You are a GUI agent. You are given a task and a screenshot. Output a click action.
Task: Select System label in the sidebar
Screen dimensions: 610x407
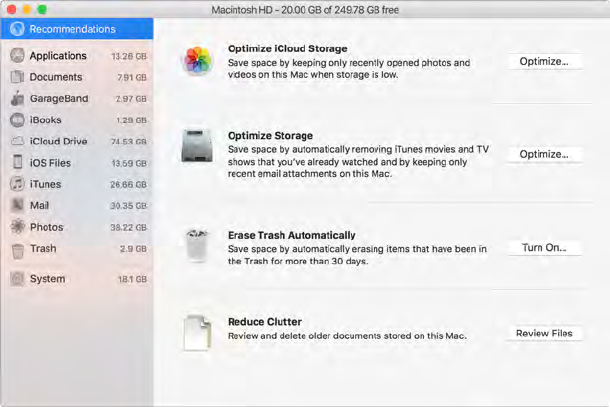pos(47,279)
